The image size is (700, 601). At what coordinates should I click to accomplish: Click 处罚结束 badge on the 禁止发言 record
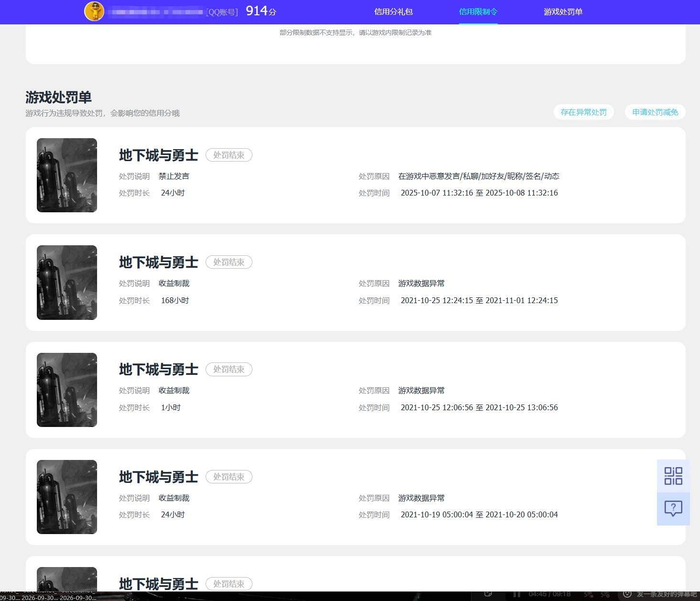pyautogui.click(x=229, y=155)
